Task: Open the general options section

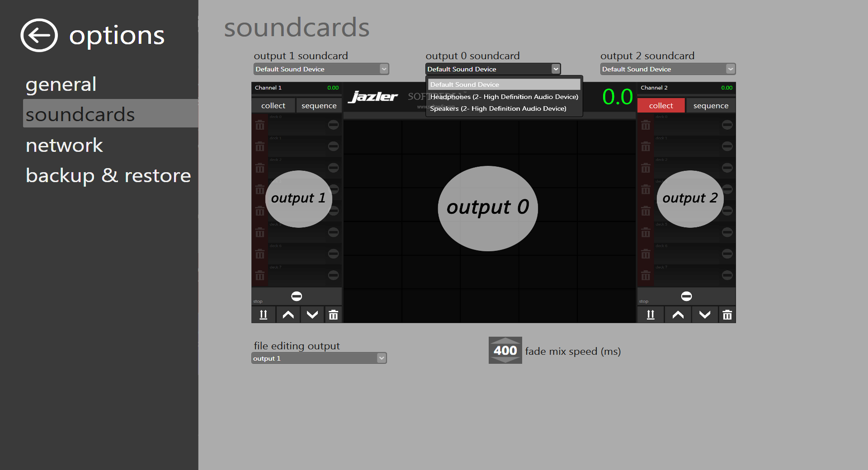Action: coord(61,84)
